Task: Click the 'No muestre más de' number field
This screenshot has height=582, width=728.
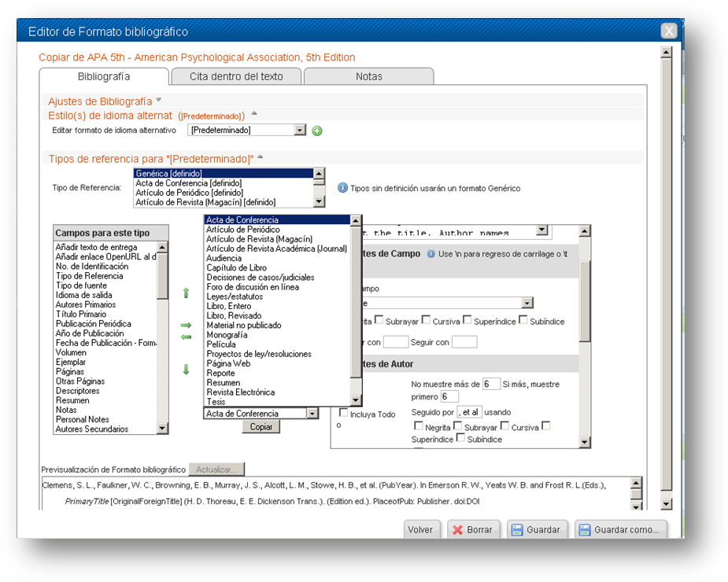Action: (491, 384)
